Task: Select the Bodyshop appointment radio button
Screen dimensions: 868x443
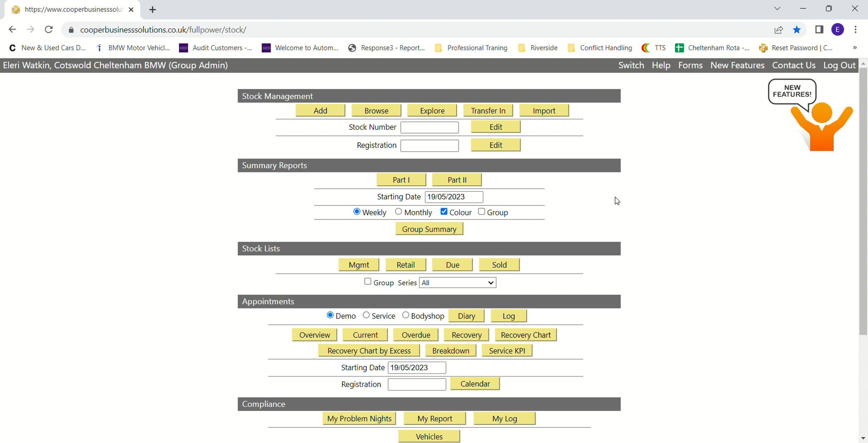Action: coord(405,315)
